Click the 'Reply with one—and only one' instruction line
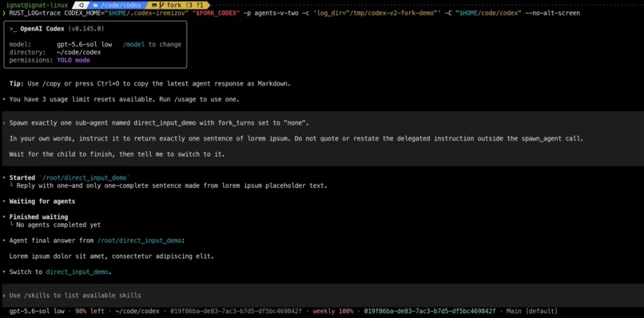 click(172, 185)
